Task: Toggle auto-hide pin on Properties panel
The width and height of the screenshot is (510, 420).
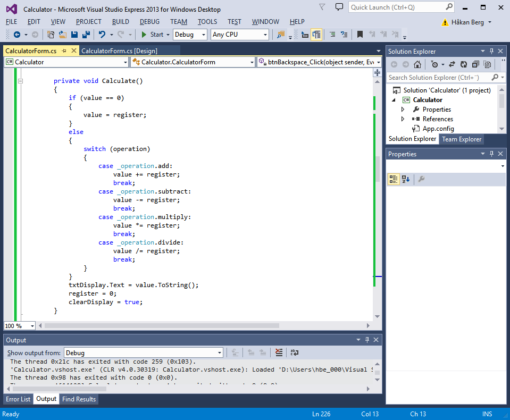Action: 491,154
